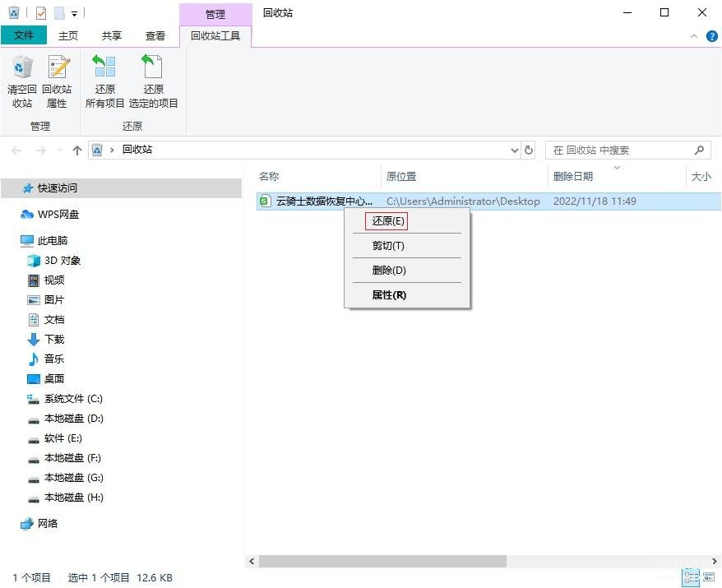Image resolution: width=722 pixels, height=588 pixels.
Task: Go up one level with the up arrow
Action: point(77,150)
